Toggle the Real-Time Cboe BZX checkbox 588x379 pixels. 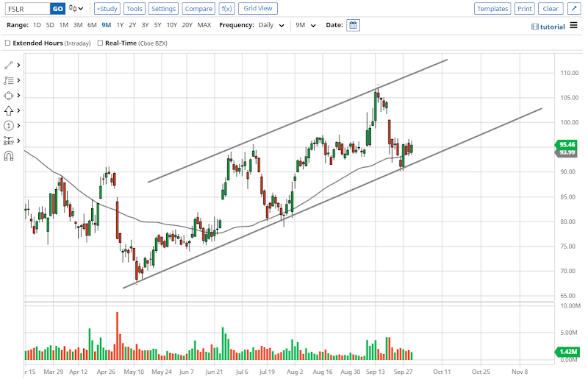coord(101,43)
